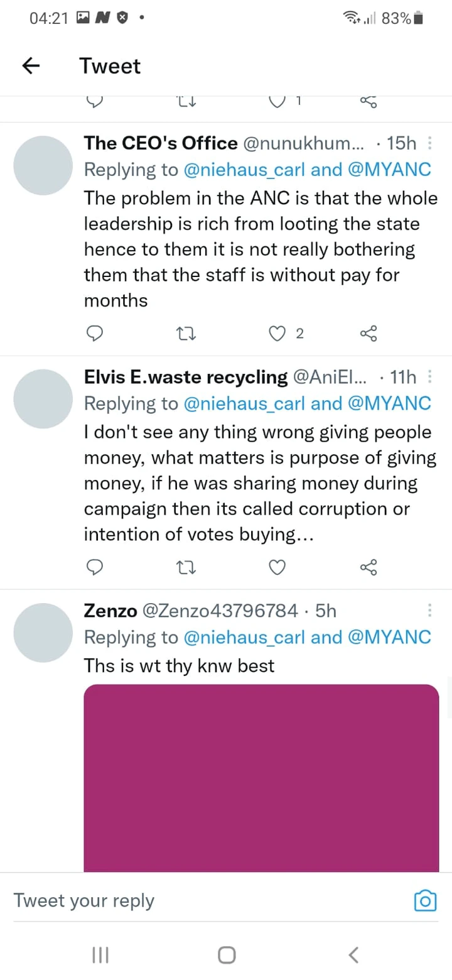Open Zenzo's purple image attachment
The image size is (452, 980).
261,778
